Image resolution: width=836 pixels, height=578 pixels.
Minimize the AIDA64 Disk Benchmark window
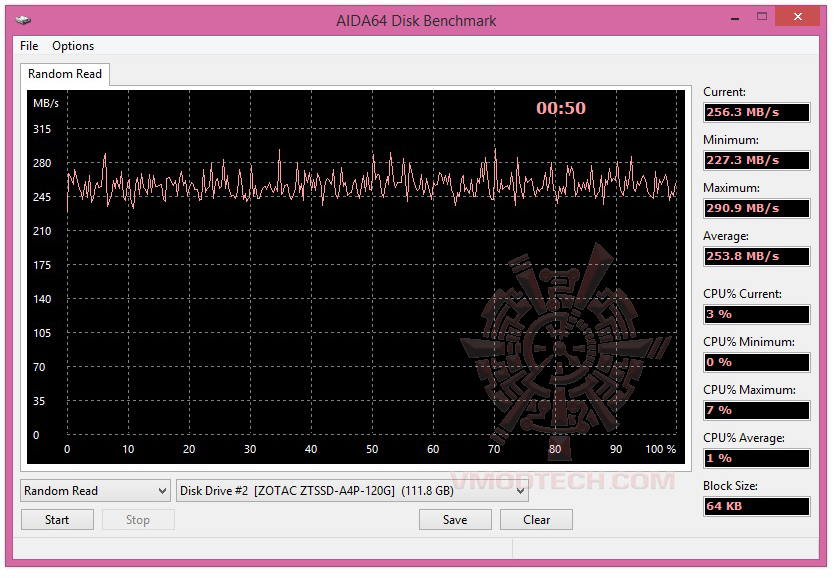point(735,18)
